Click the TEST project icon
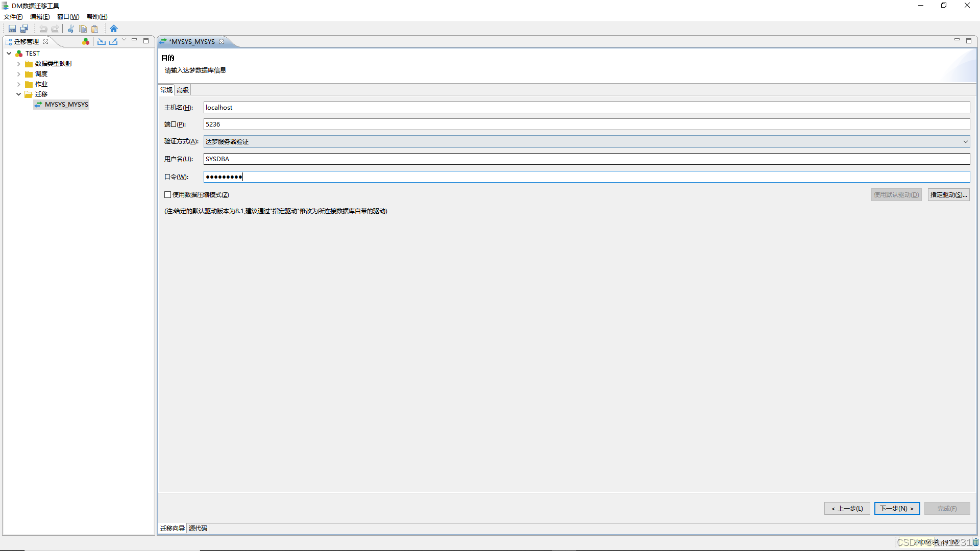The image size is (980, 551). [x=19, y=54]
